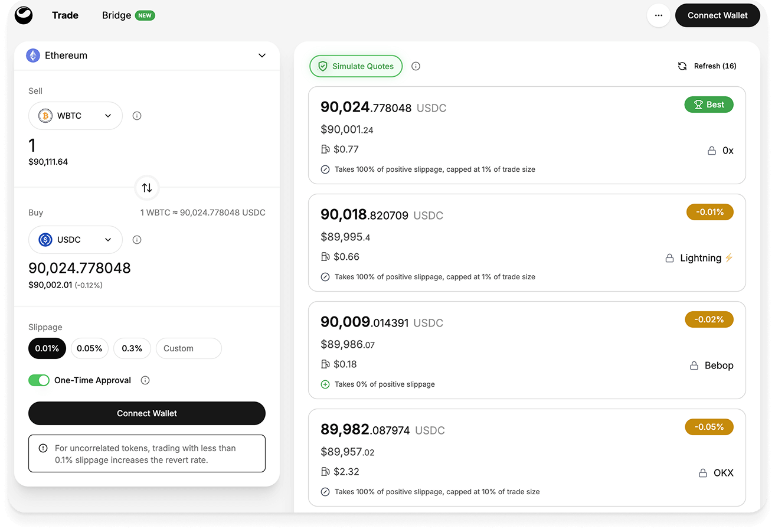Click the lock icon next to Bebop
This screenshot has height=532, width=775.
694,365
